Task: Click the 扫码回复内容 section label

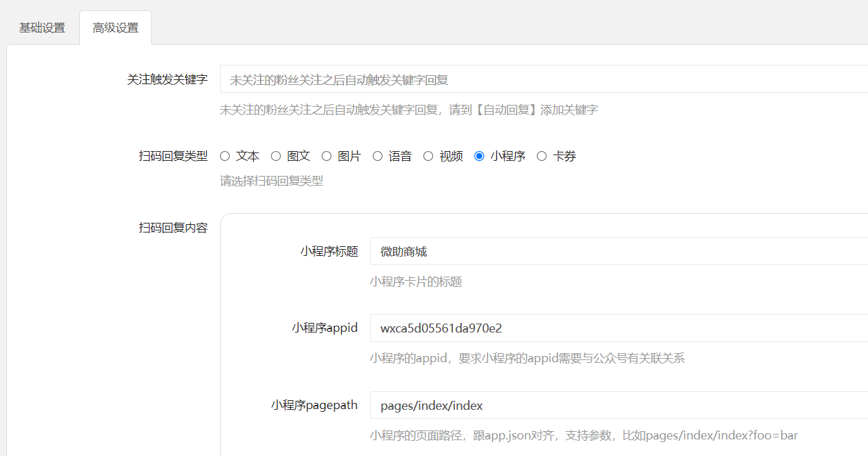Action: (x=173, y=228)
